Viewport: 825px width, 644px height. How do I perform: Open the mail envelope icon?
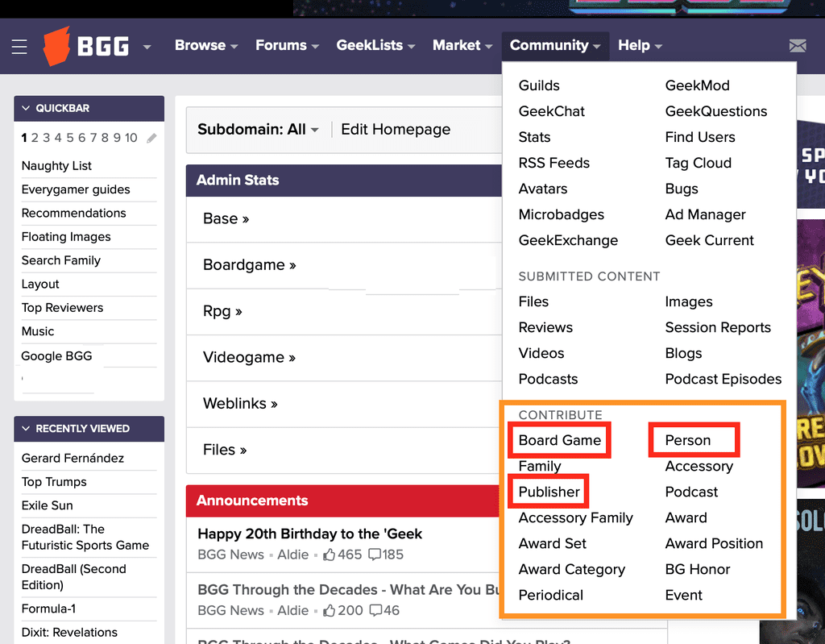point(798,46)
